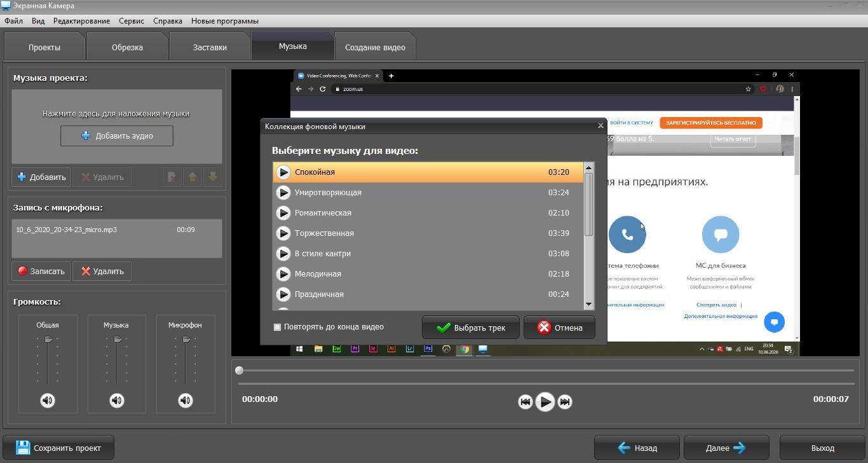
Task: Mute the Музыка volume channel
Action: (116, 400)
